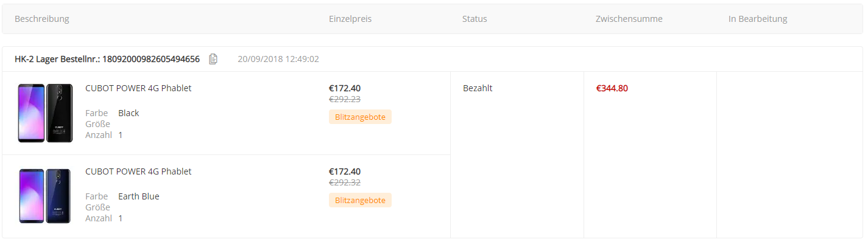Click the Beschreibung column header

42,19
